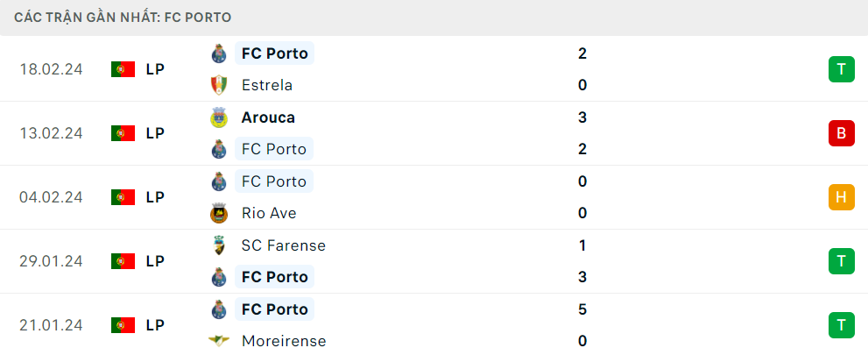Click the LP league label for 29.01.24
Image resolution: width=868 pixels, height=355 pixels.
click(156, 261)
